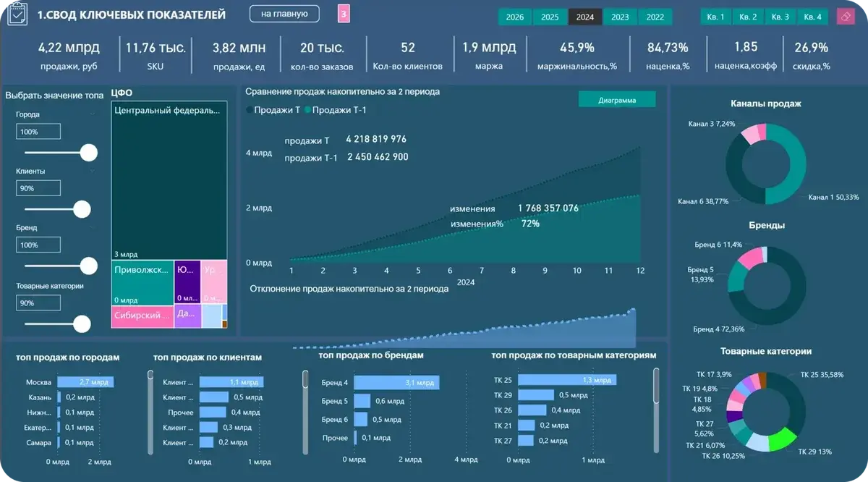Click the Бренд 5 bar in brand sales

pos(362,401)
